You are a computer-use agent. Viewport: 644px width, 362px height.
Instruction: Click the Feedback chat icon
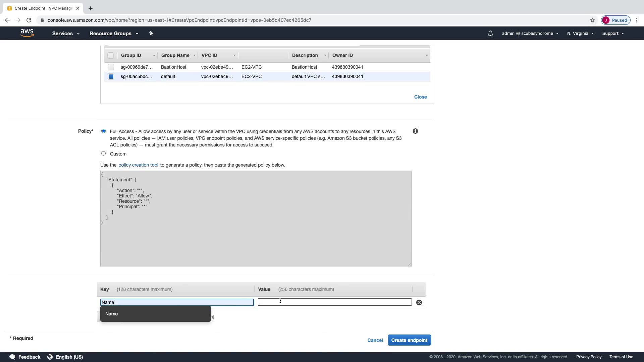(12, 357)
